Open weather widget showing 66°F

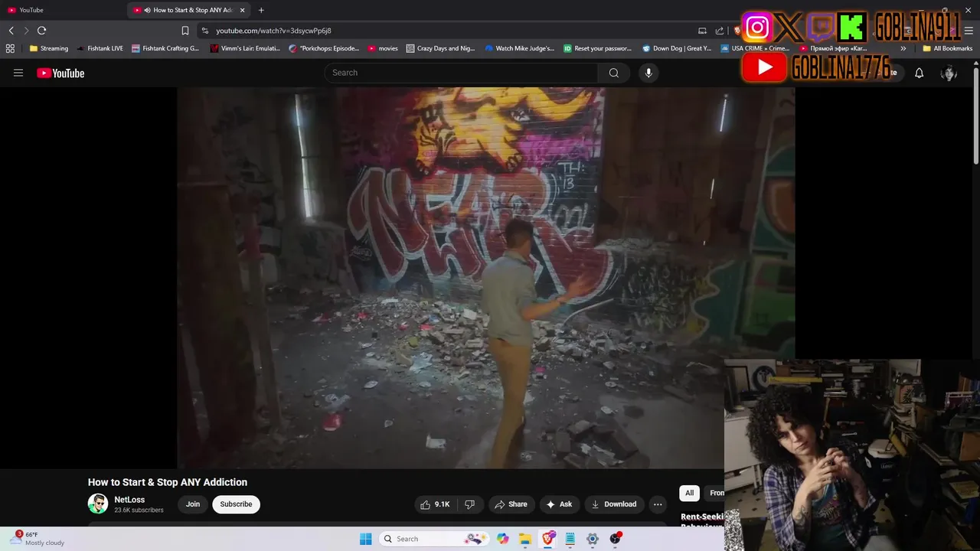tap(38, 539)
